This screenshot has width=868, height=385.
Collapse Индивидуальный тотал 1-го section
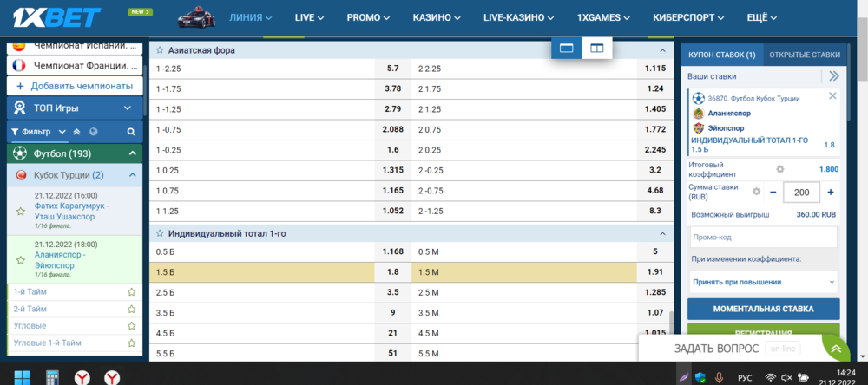click(x=662, y=234)
